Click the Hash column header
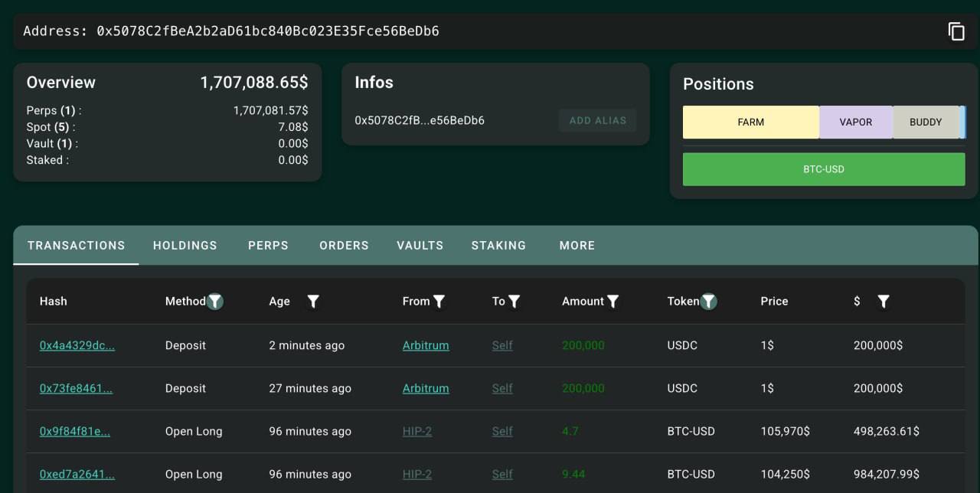 [54, 302]
